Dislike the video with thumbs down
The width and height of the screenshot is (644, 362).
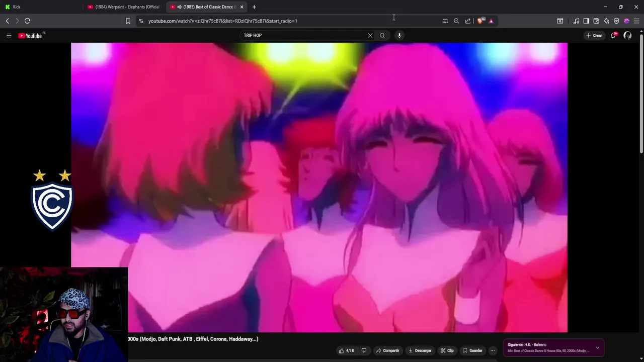tap(364, 350)
